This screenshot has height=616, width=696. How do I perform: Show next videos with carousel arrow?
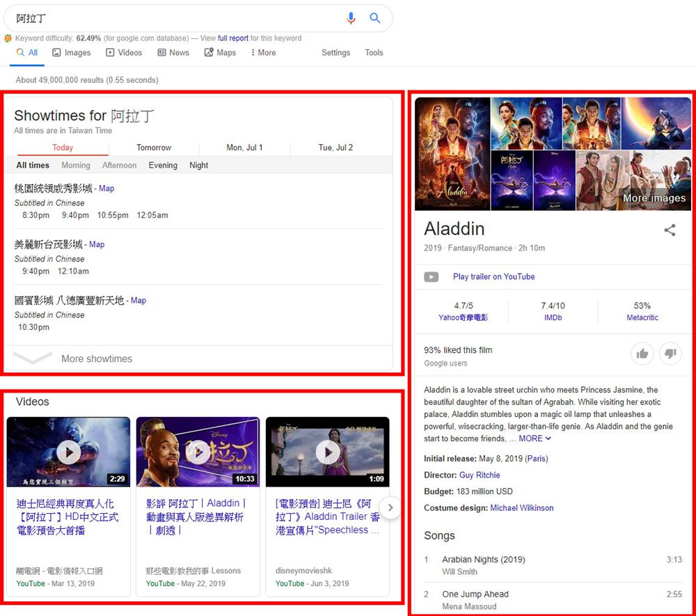390,507
